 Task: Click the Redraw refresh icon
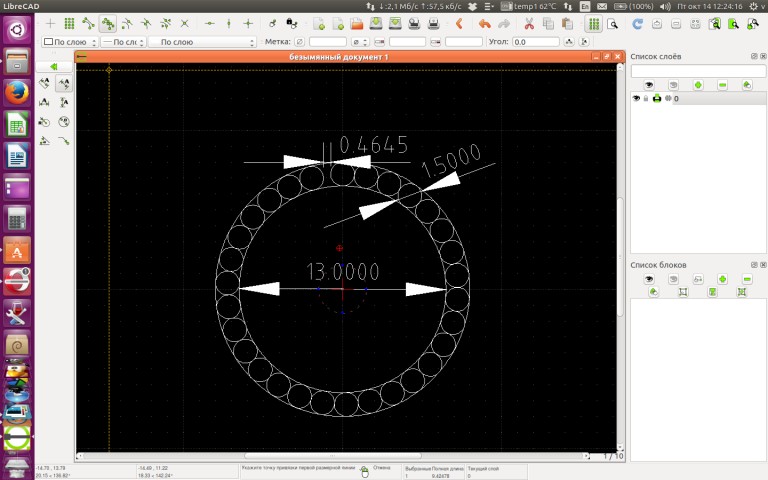pos(638,23)
